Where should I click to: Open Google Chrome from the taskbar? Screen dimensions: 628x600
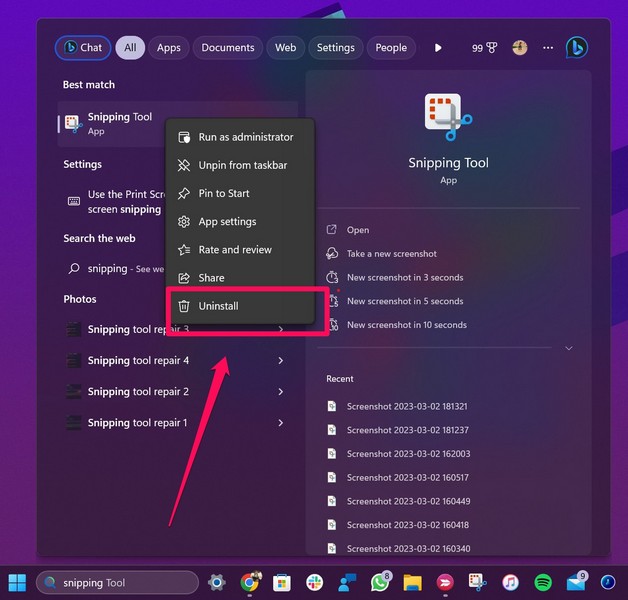(x=250, y=582)
